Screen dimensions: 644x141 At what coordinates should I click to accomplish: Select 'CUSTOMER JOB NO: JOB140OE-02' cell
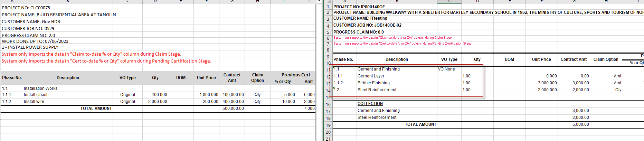point(367,25)
